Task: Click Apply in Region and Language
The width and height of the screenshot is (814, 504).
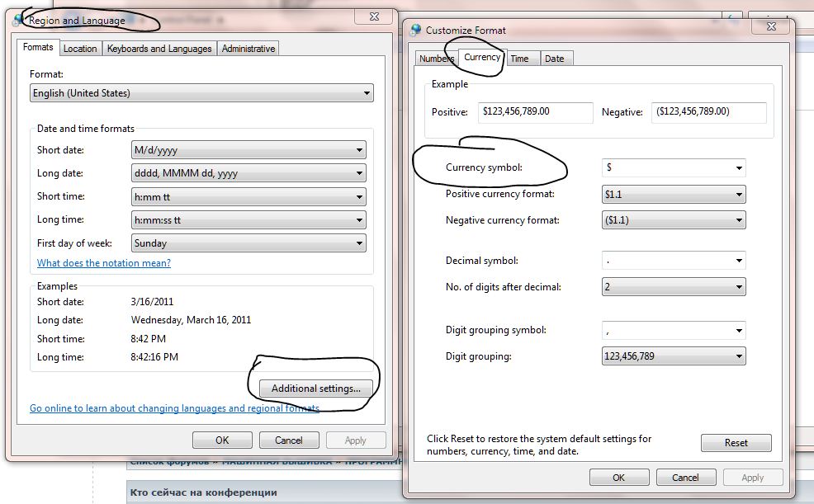Action: point(356,440)
